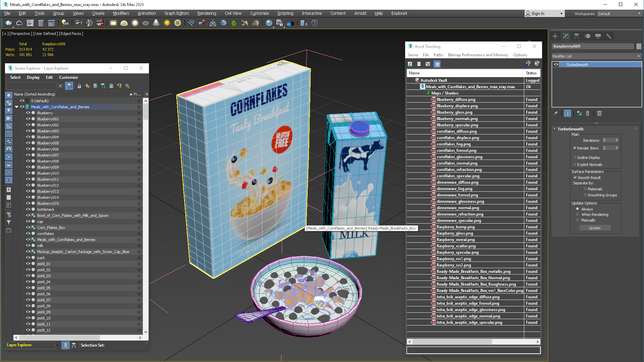The image size is (644, 362).
Task: Open the Sign In dropdown arrow
Action: pos(561,14)
